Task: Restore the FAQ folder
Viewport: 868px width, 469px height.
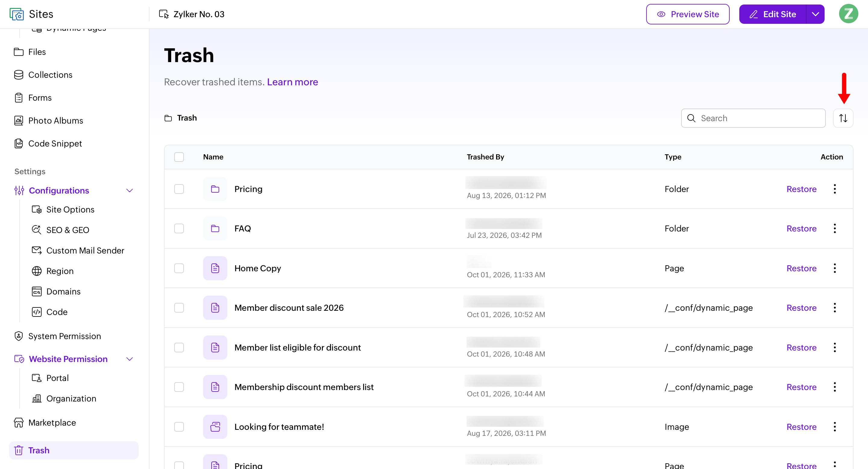Action: coord(801,228)
